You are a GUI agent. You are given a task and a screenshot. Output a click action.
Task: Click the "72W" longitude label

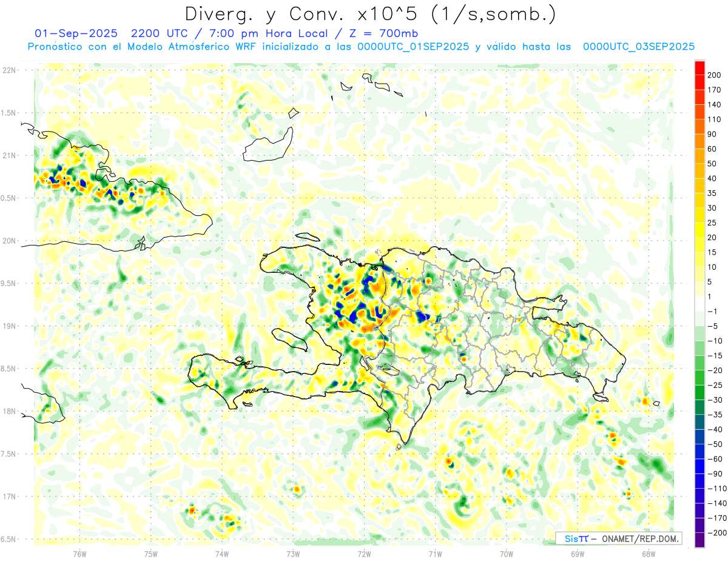click(x=364, y=554)
